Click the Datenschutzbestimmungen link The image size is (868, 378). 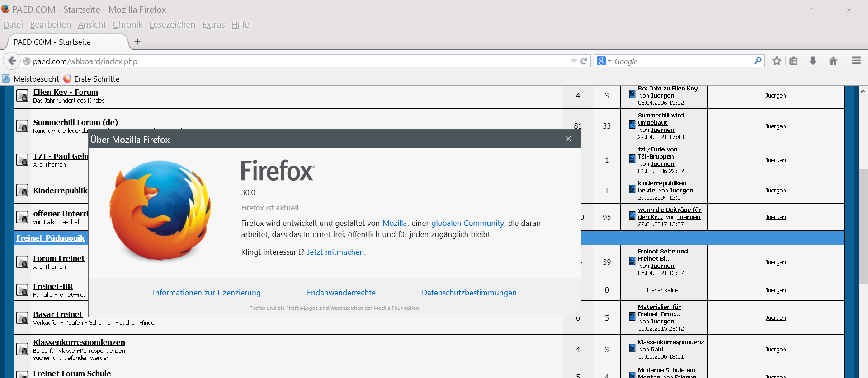(x=469, y=293)
